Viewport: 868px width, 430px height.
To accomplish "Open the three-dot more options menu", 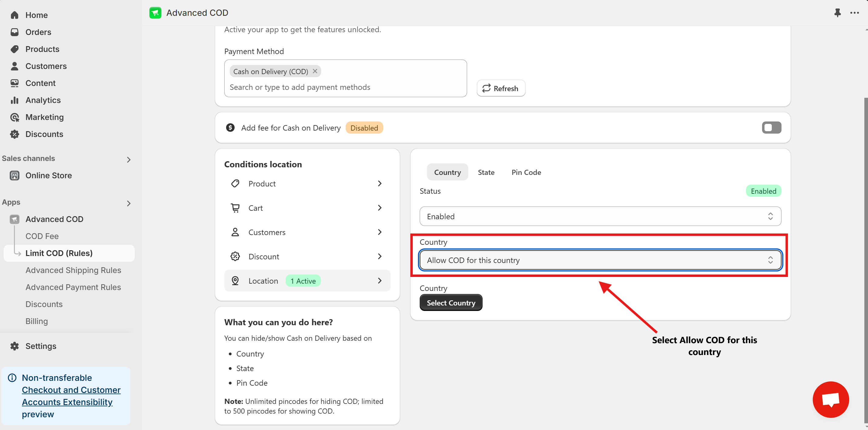I will click(x=855, y=13).
